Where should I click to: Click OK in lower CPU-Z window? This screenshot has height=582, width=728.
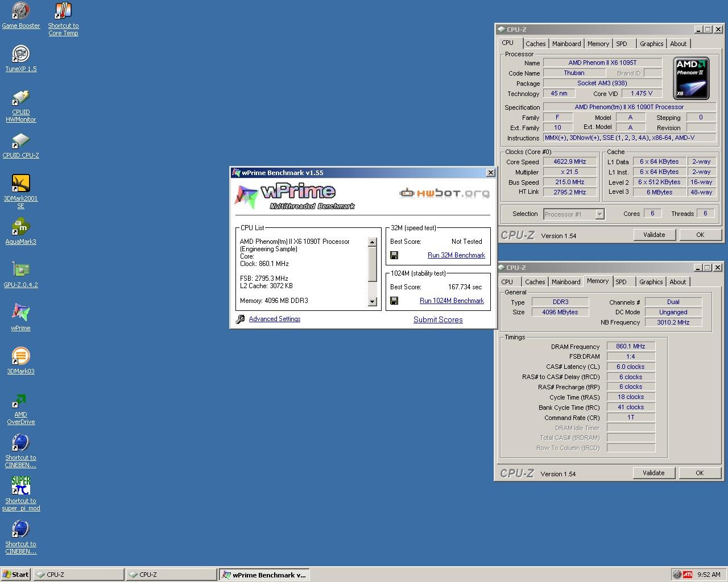coord(700,473)
